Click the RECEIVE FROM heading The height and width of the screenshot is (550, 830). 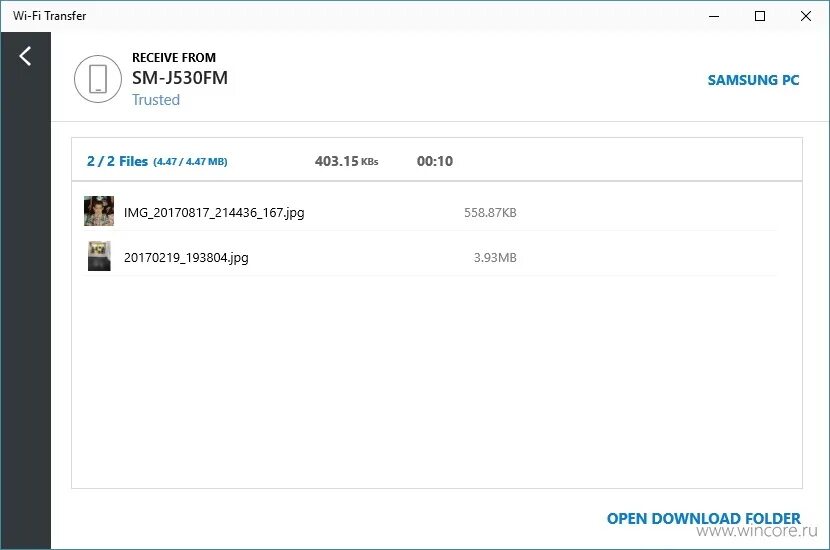(174, 57)
